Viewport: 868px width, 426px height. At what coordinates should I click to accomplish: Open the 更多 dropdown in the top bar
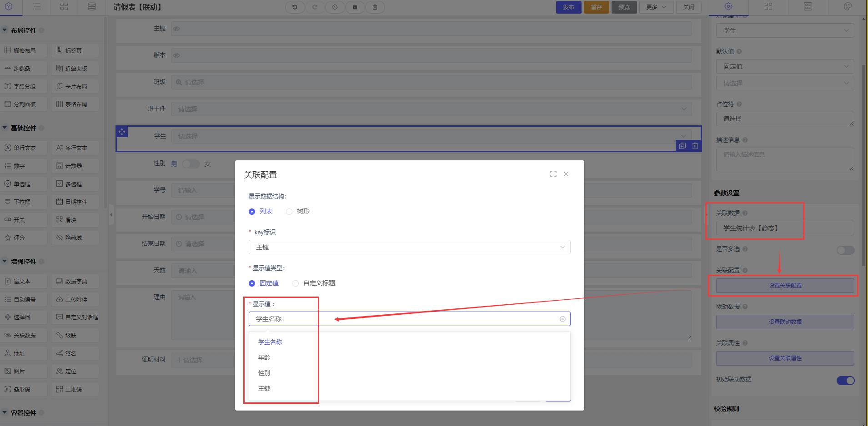656,7
